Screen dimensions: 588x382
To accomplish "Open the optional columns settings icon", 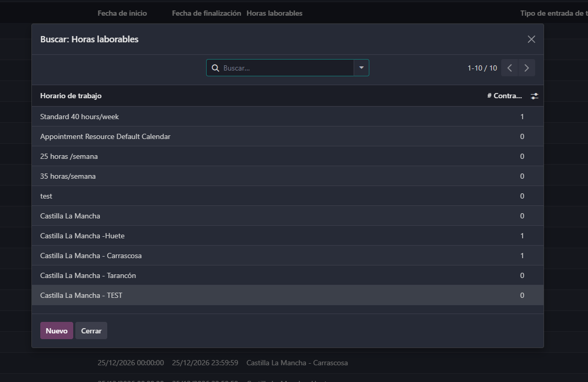I will click(534, 96).
